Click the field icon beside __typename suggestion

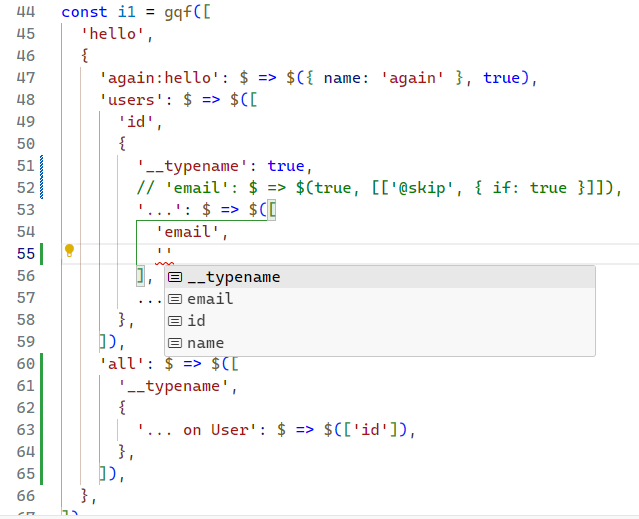point(175,277)
